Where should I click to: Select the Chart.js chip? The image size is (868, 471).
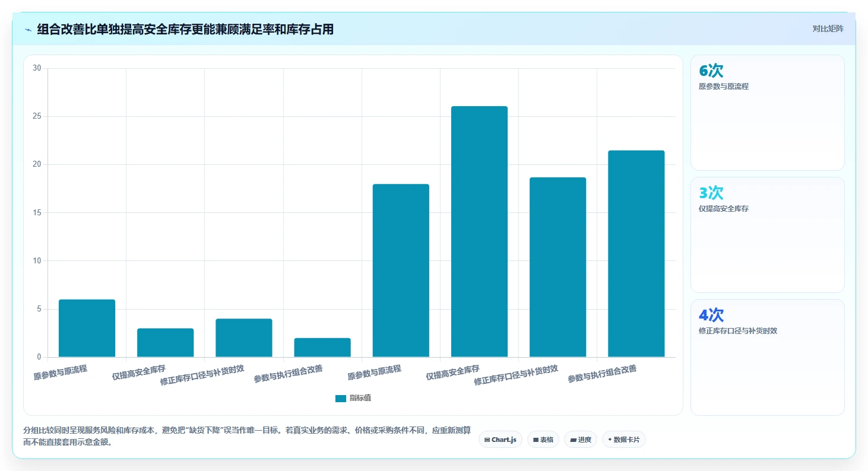click(x=500, y=440)
